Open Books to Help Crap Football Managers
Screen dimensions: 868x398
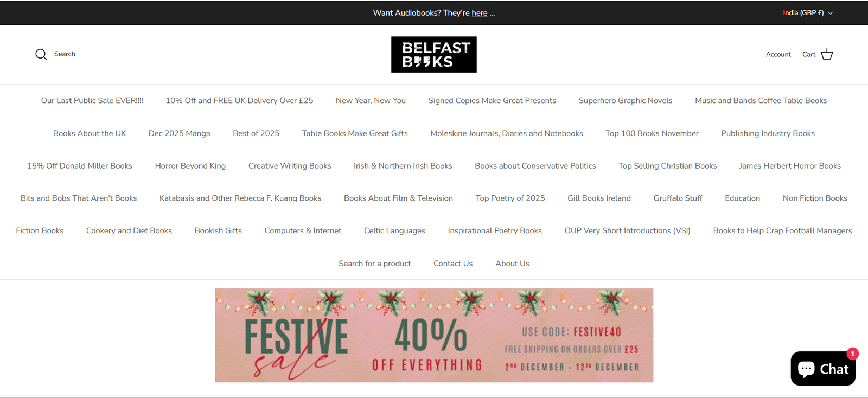point(782,231)
